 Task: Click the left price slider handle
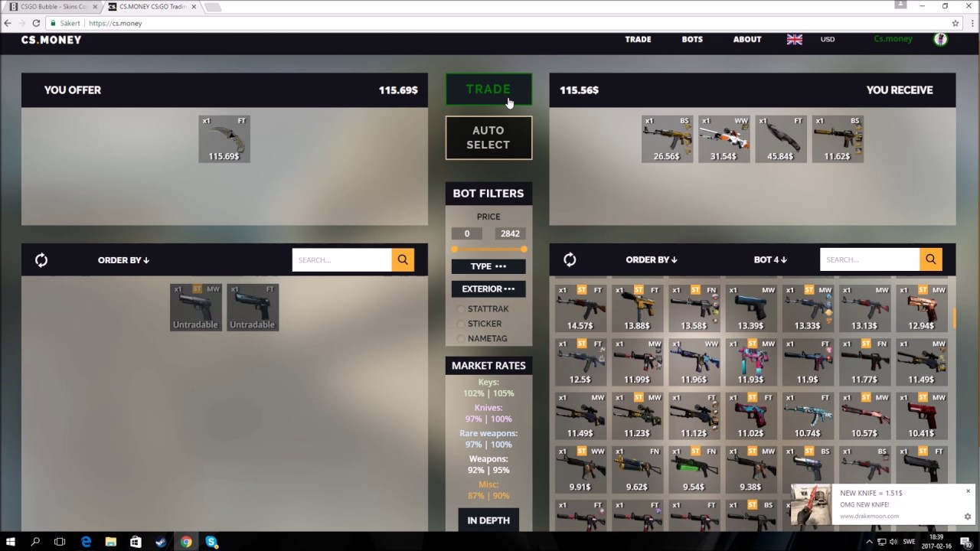pyautogui.click(x=454, y=249)
